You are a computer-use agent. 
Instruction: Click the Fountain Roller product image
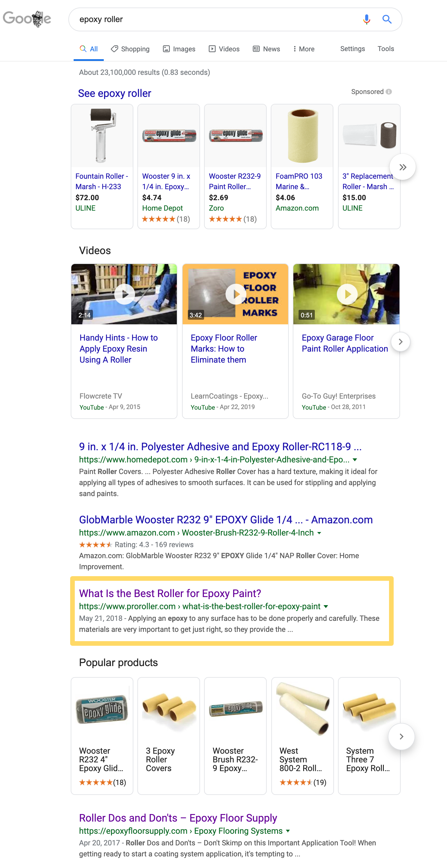point(102,136)
